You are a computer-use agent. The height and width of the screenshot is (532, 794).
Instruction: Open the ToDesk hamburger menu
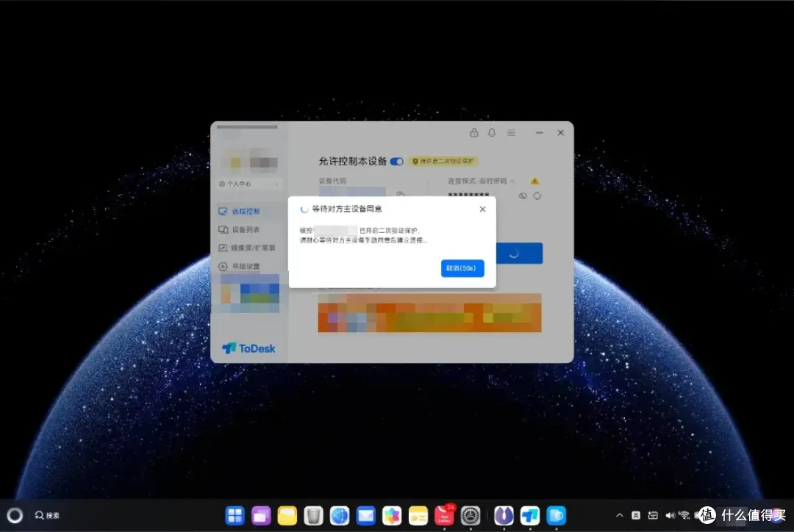point(511,132)
